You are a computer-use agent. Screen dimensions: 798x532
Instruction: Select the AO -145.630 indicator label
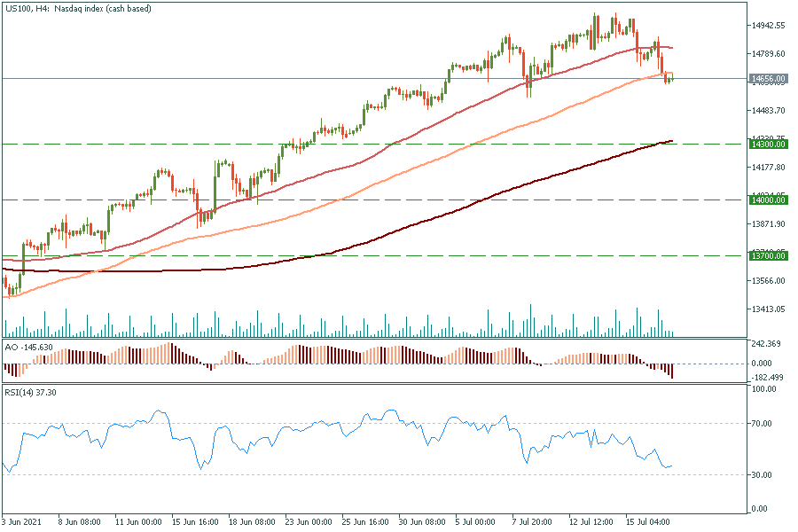pos(28,346)
